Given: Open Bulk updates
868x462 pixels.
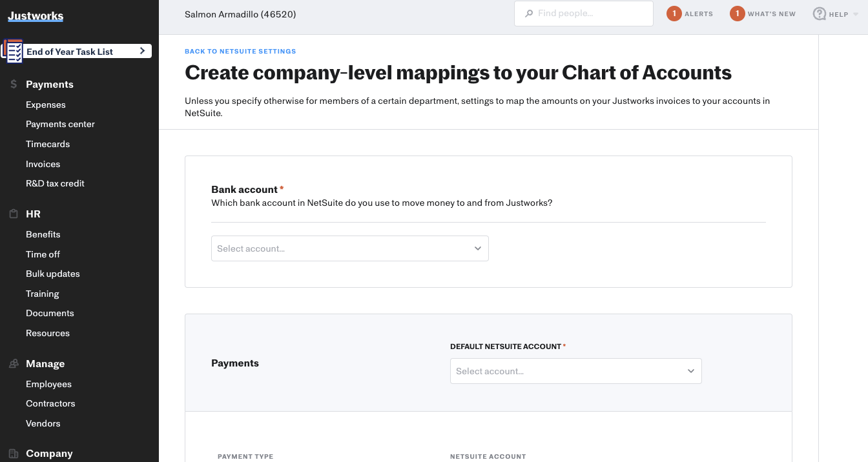Looking at the screenshot, I should tap(53, 274).
